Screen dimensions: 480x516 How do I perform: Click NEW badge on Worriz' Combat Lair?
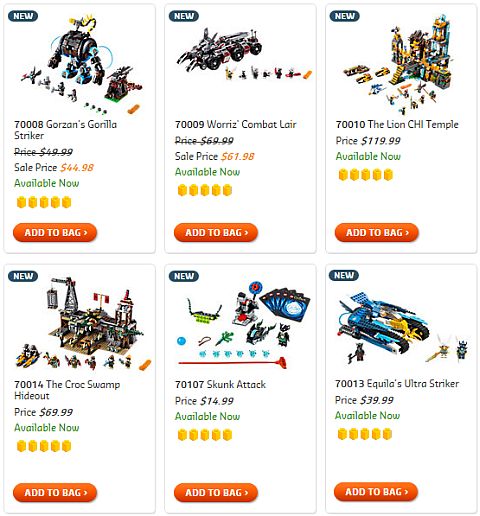184,16
